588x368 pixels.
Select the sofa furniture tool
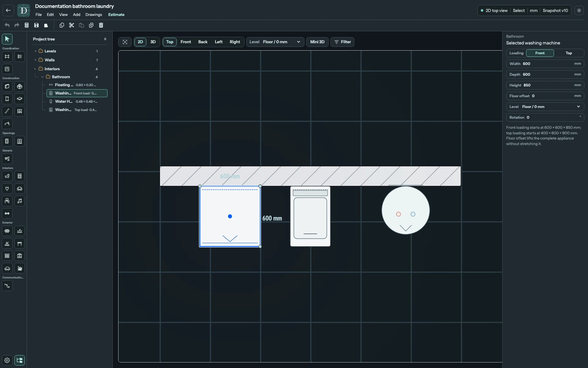(20, 189)
